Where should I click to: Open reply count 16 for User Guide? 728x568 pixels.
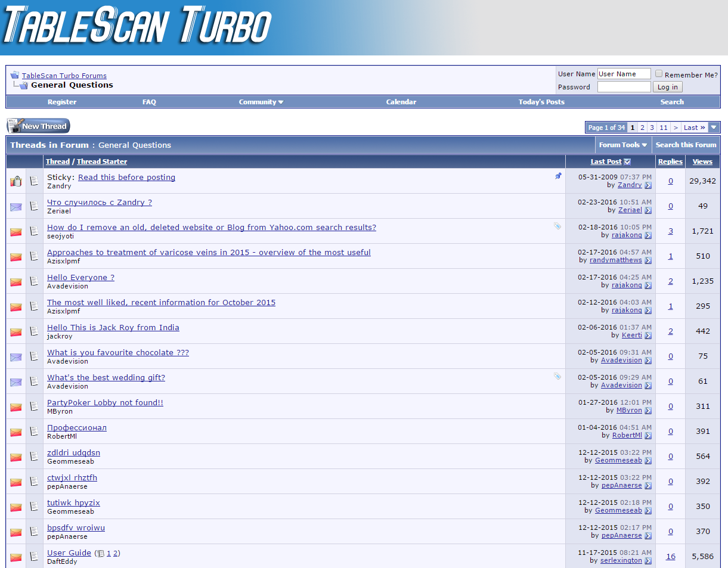tap(671, 557)
